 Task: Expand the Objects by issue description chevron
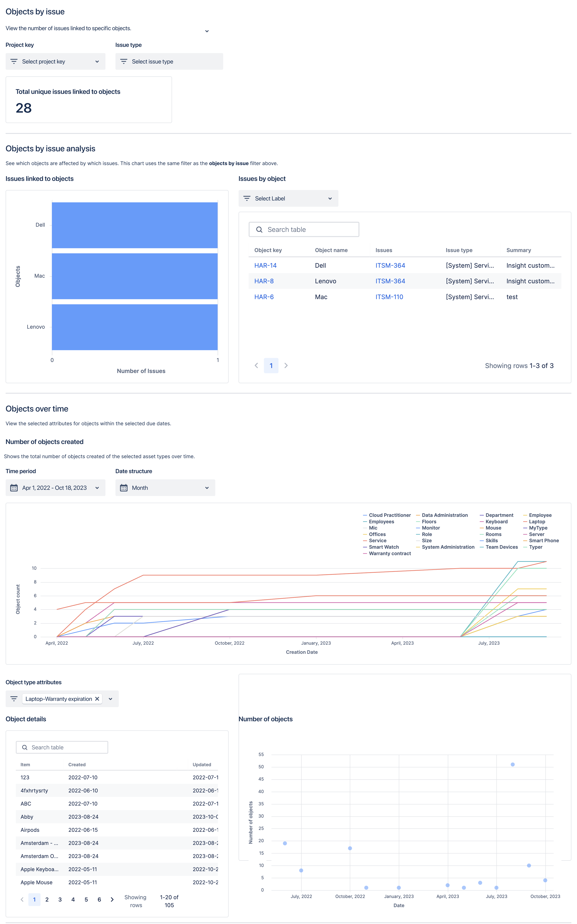point(207,31)
